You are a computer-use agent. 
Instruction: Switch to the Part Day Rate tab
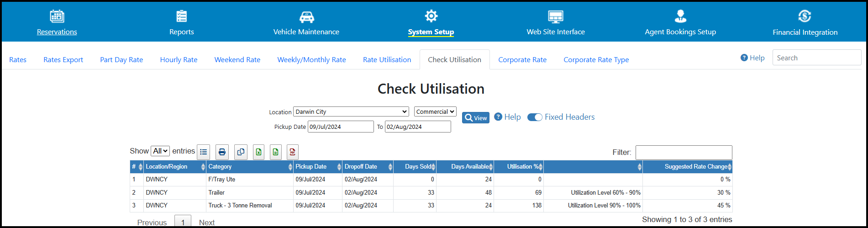point(121,60)
